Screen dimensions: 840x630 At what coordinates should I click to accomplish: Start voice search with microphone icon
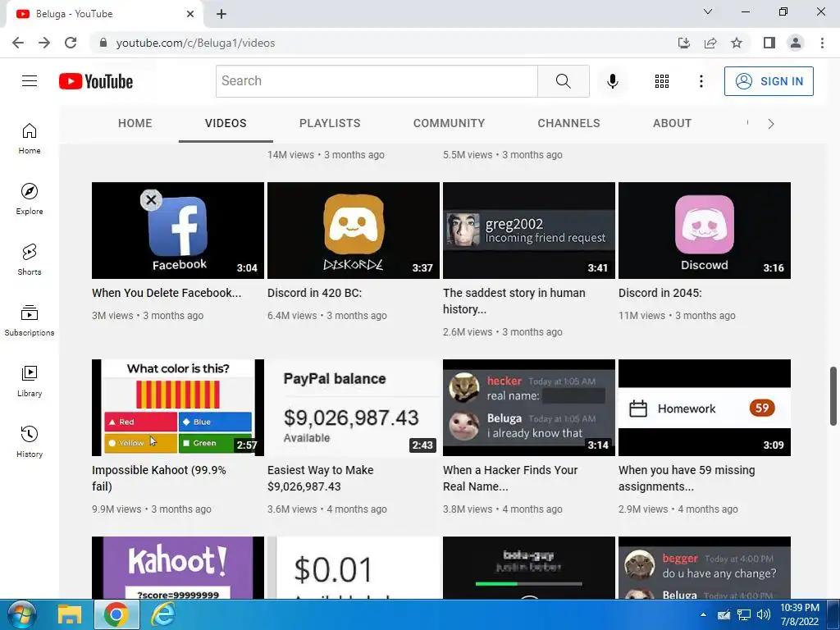coord(612,81)
